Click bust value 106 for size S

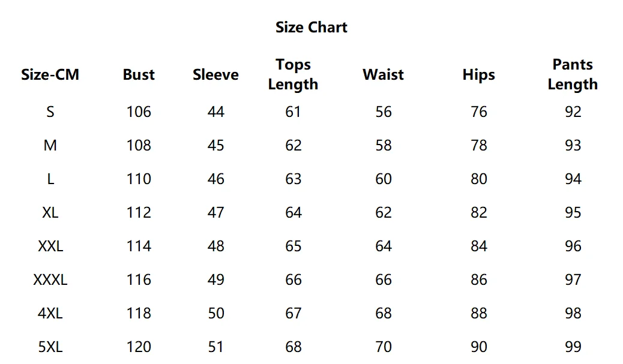(139, 112)
